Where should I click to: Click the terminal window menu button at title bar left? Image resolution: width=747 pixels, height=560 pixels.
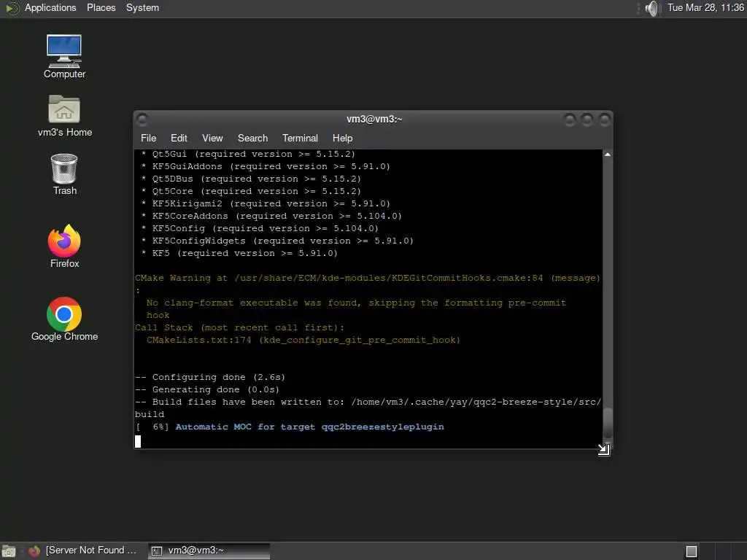pos(142,119)
